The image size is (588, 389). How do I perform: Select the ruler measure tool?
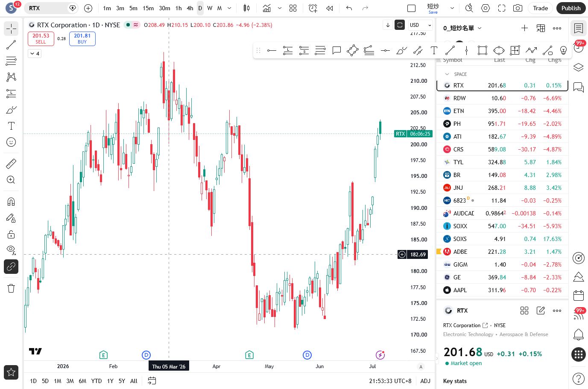point(11,163)
